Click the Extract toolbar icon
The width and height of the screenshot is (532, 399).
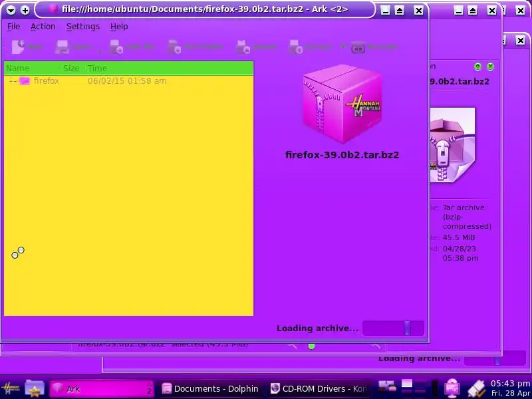[x=295, y=47]
